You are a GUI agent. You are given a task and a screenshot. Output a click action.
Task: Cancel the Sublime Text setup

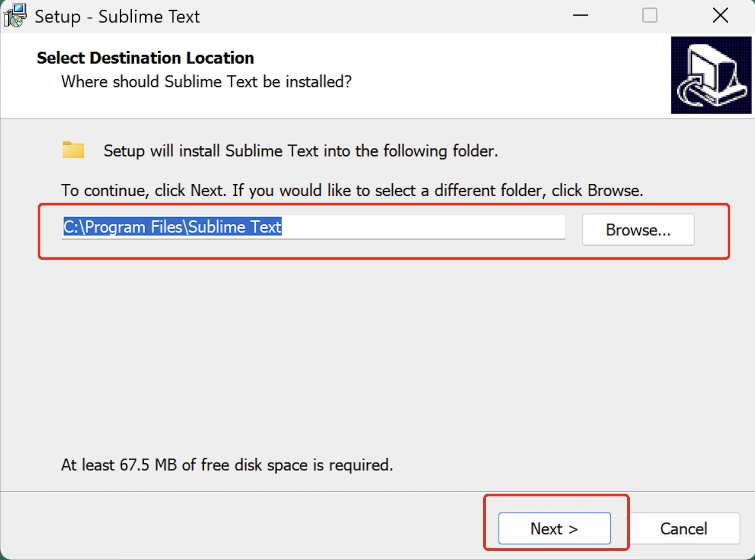683,528
